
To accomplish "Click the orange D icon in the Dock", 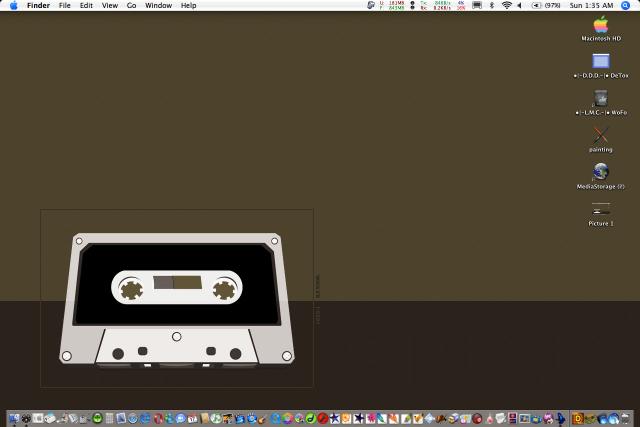I will [578, 418].
